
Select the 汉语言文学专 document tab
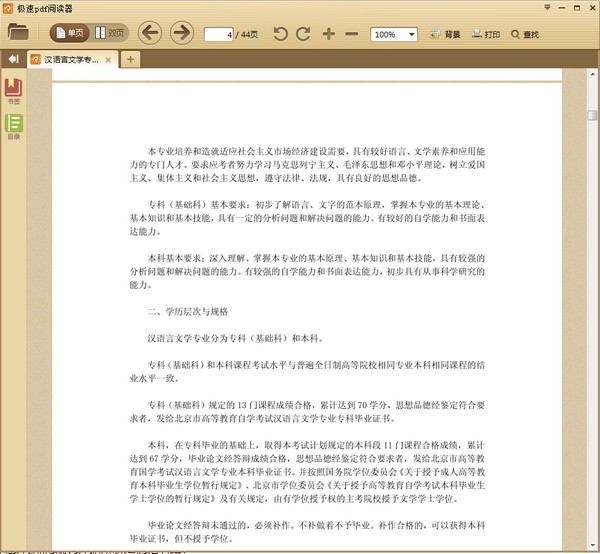72,60
